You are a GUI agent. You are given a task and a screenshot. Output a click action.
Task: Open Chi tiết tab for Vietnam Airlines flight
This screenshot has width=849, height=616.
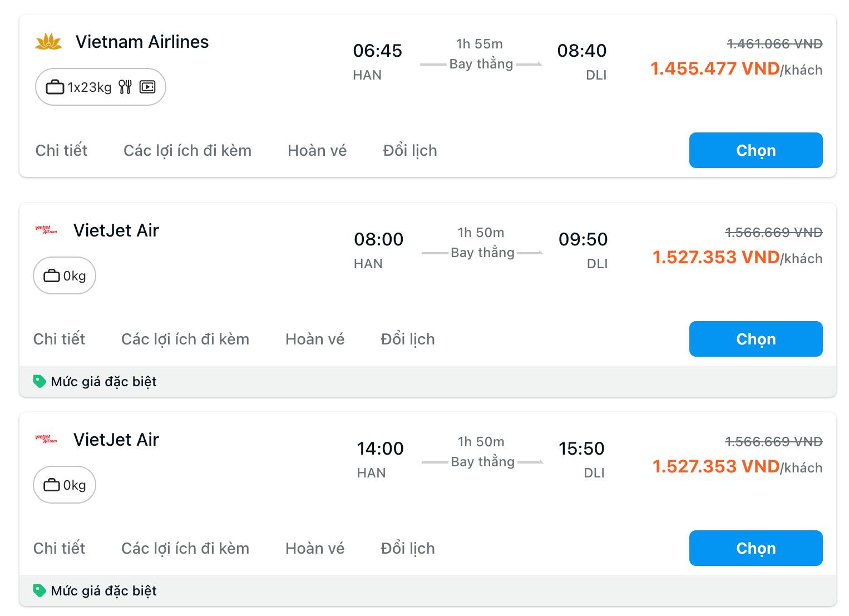coord(61,150)
